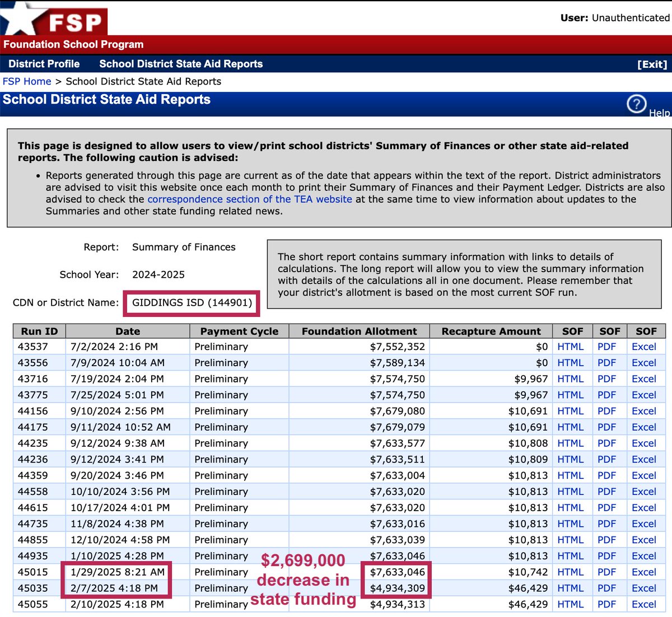Screen dimensions: 672x617
Task: Select recapture amount $10,808 cell
Action: click(491, 443)
